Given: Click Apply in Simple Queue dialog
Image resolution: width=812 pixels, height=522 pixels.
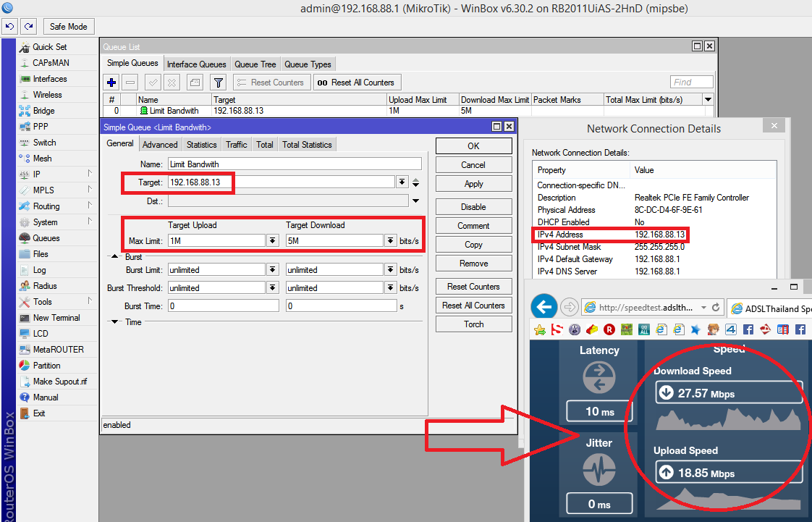Looking at the screenshot, I should (473, 184).
